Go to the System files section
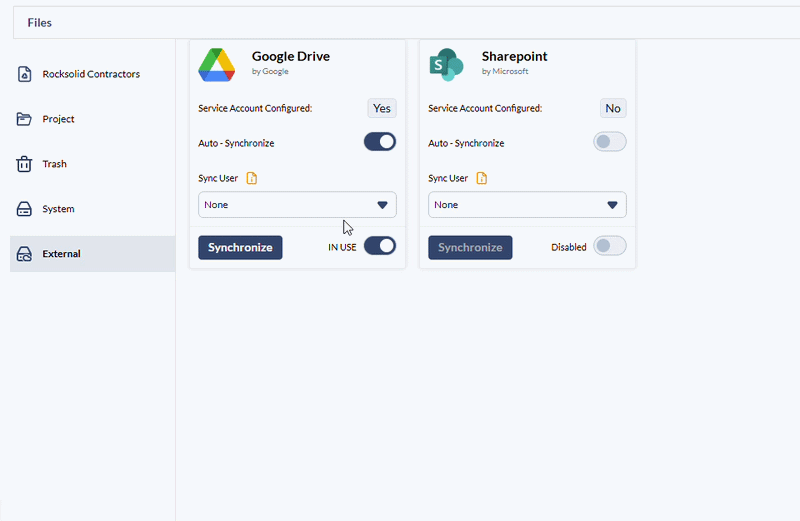Screen dimensions: 800x521 pyautogui.click(x=58, y=209)
